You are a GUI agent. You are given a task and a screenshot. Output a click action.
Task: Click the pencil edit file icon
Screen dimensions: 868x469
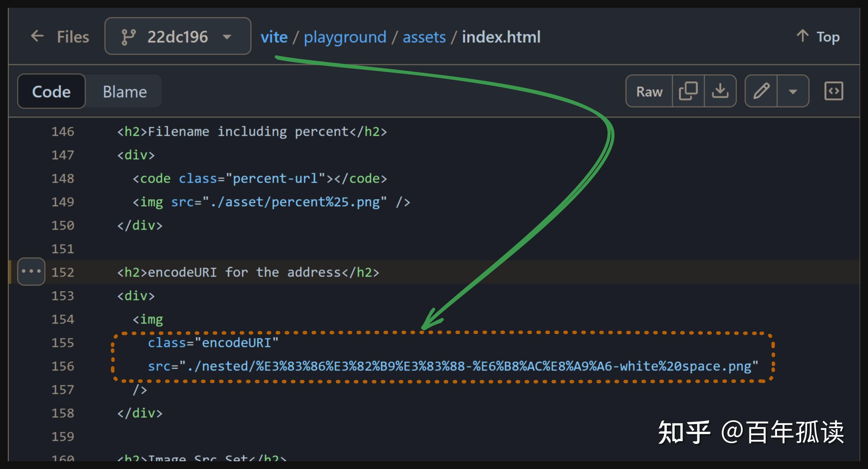(x=761, y=91)
